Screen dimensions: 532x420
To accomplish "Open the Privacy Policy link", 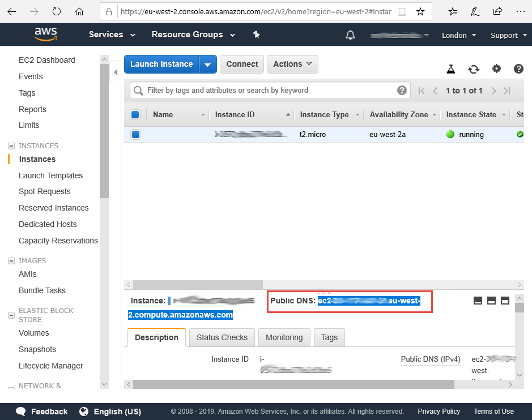I will (x=439, y=411).
